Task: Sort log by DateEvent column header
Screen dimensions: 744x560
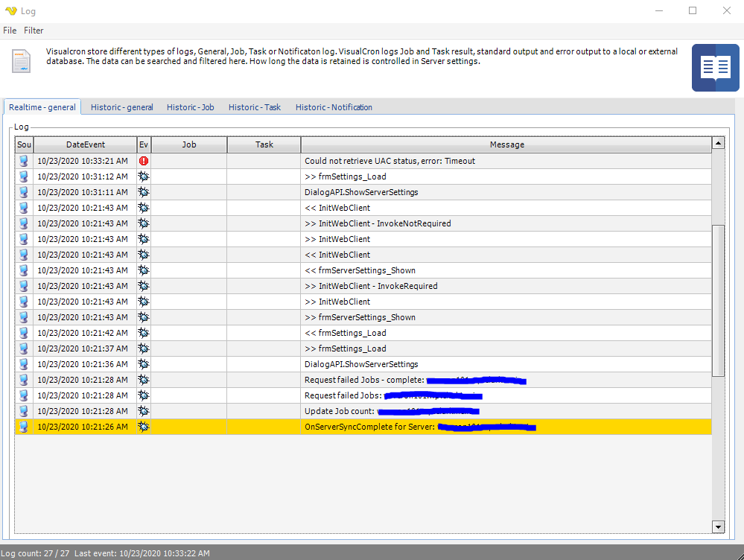Action: (x=86, y=144)
